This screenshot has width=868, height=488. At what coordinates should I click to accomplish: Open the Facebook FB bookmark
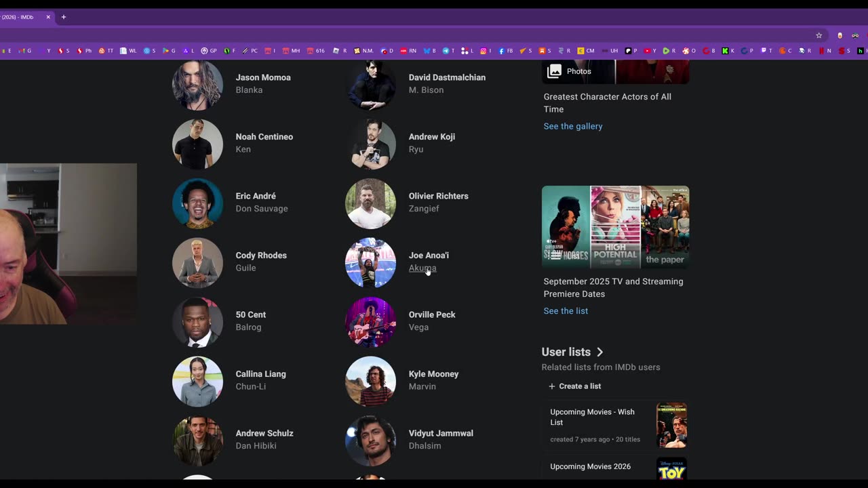[506, 51]
